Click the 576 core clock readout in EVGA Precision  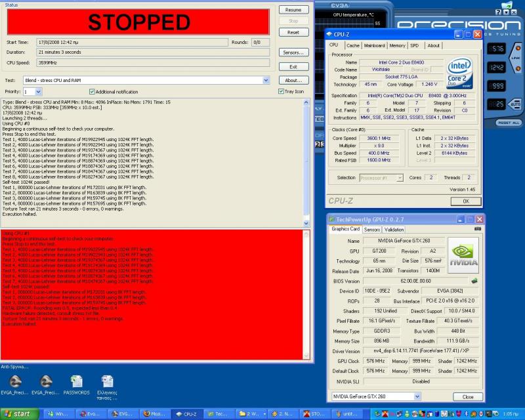(x=496, y=49)
